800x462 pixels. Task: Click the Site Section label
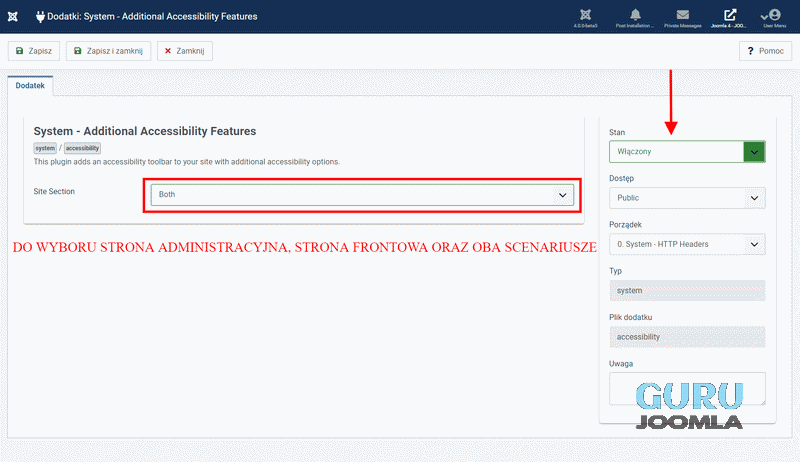(x=54, y=191)
